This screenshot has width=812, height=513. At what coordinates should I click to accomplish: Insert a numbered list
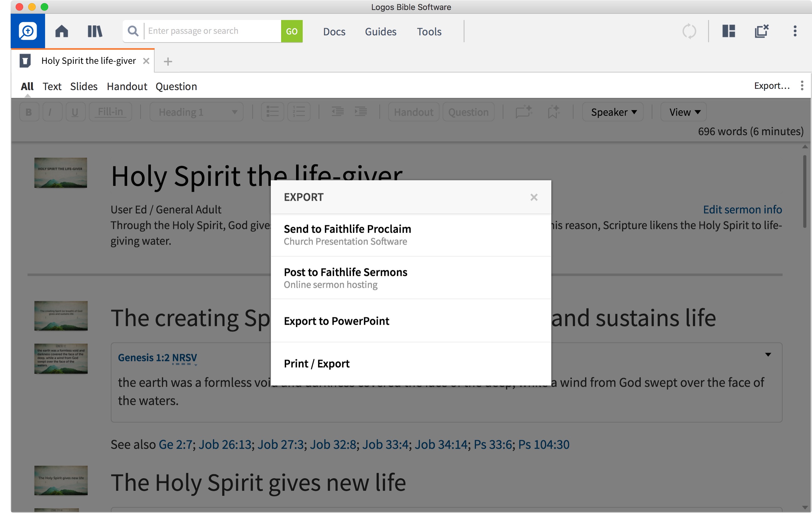click(x=299, y=112)
